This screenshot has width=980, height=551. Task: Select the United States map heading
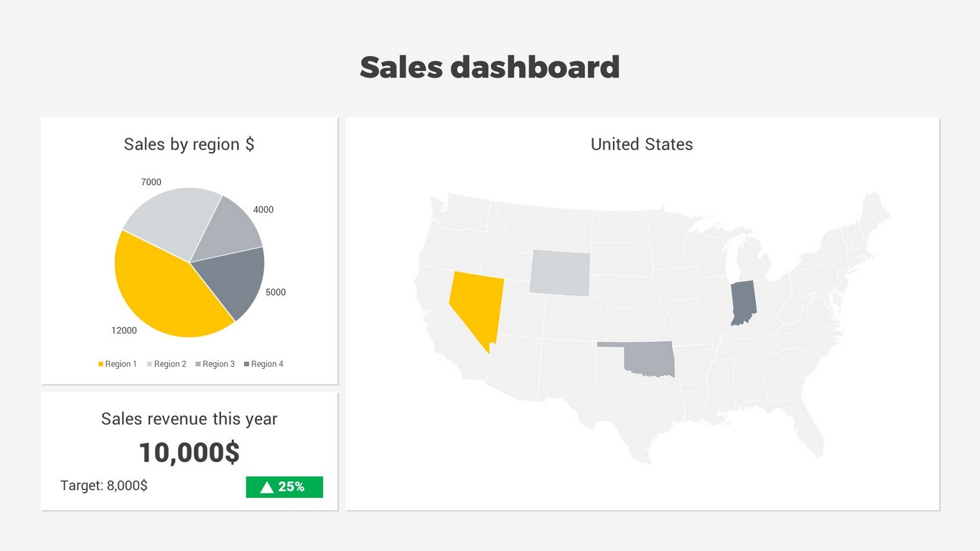tap(641, 144)
